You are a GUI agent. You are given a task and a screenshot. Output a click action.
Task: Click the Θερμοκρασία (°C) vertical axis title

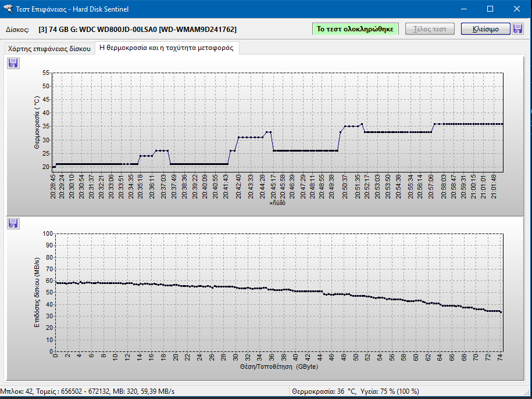37,123
